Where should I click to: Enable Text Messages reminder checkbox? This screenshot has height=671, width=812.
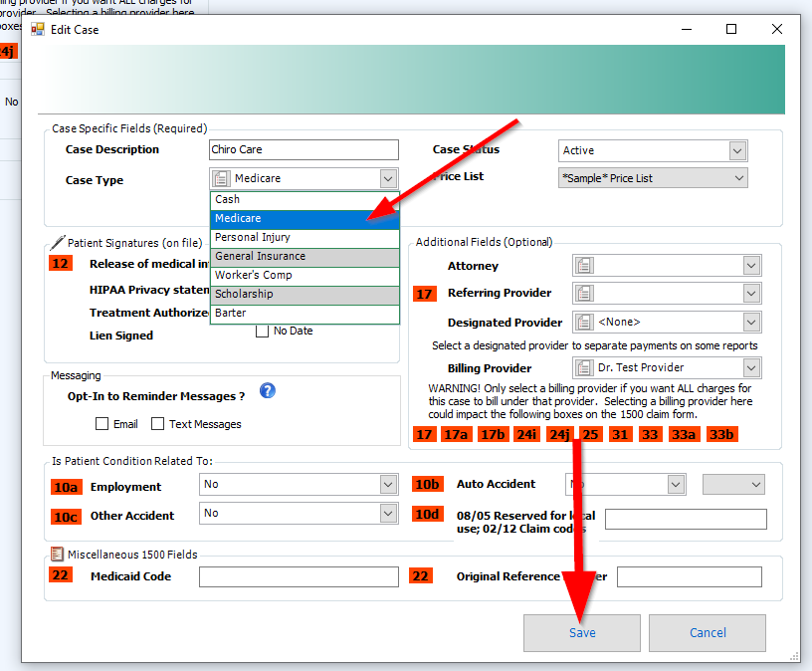[x=157, y=424]
